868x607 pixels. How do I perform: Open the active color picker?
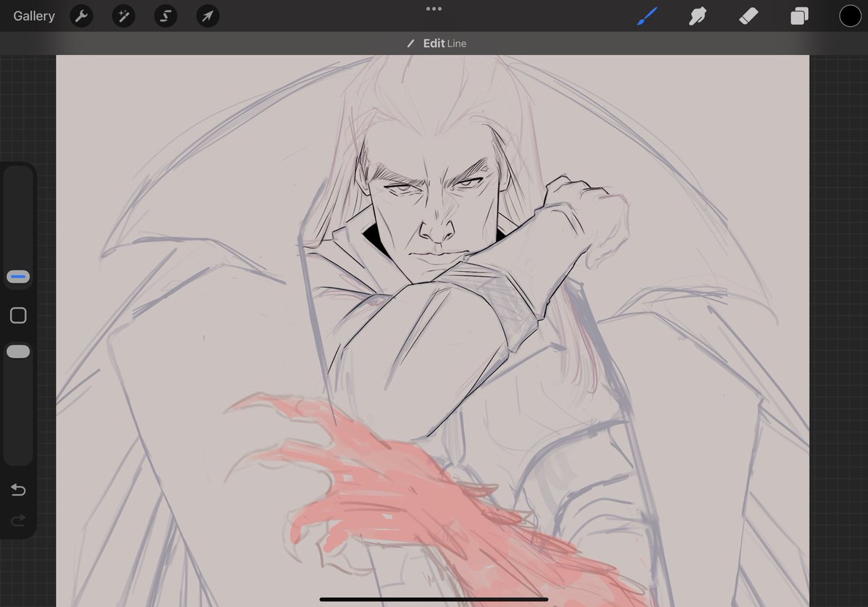click(x=849, y=15)
